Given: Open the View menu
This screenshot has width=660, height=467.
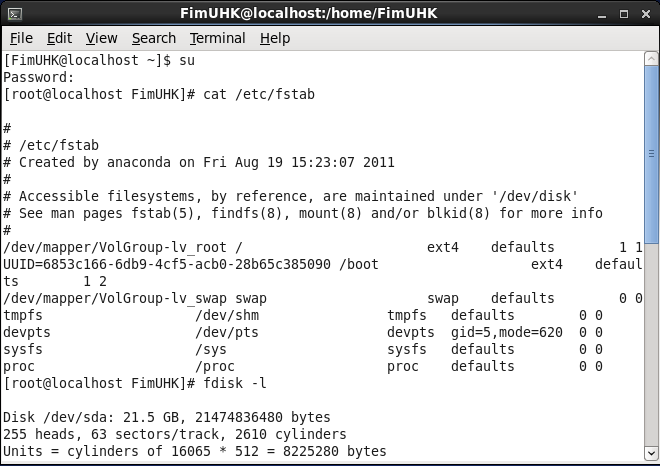Looking at the screenshot, I should (101, 38).
